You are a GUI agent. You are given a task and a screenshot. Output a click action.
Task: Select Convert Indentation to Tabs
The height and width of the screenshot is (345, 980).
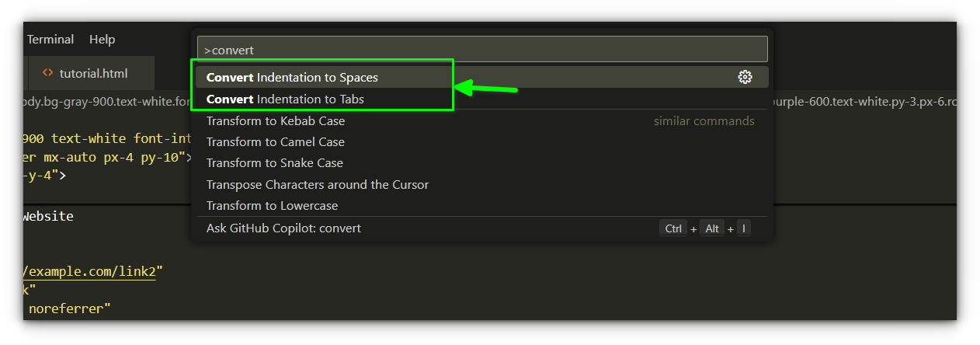(285, 99)
